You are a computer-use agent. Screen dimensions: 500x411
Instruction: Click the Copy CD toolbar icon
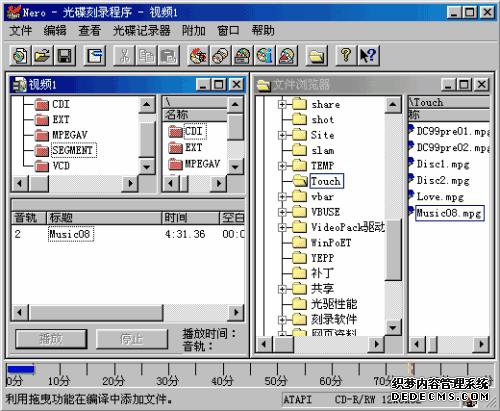pos(221,55)
